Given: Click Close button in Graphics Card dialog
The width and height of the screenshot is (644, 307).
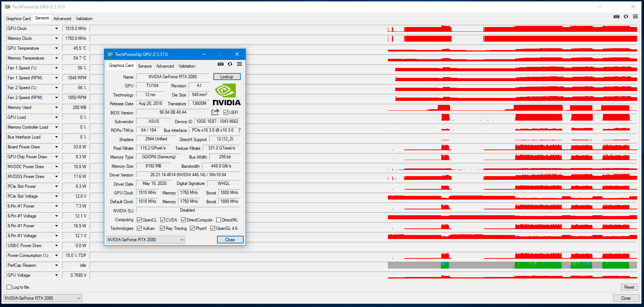Looking at the screenshot, I should [230, 240].
